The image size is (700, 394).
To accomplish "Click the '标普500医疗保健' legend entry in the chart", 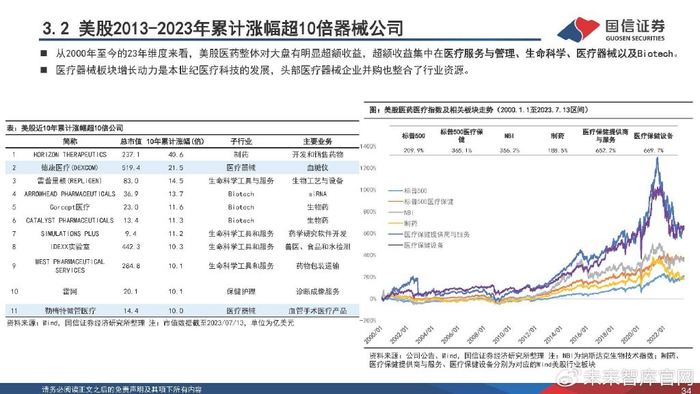I will tap(421, 202).
